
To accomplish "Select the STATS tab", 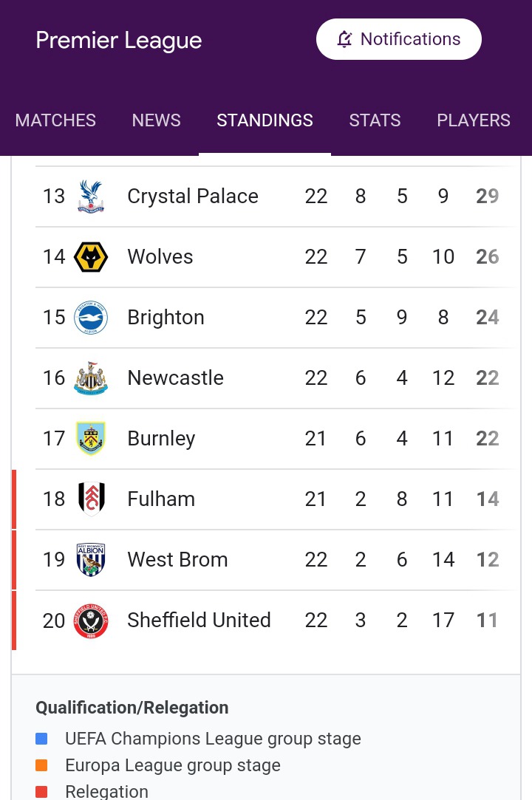I will click(x=375, y=120).
